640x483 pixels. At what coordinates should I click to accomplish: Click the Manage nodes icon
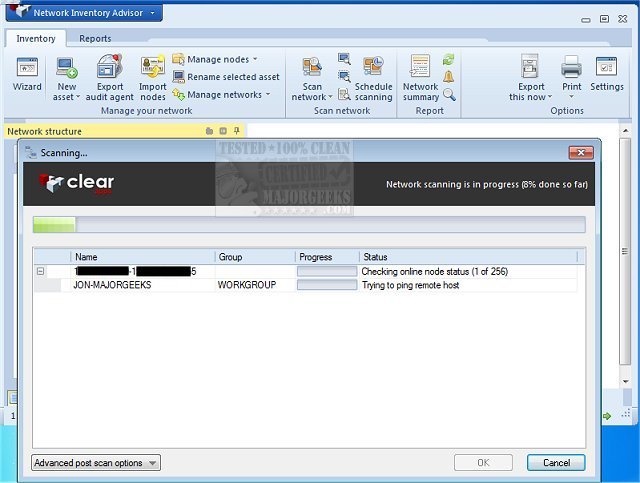178,60
